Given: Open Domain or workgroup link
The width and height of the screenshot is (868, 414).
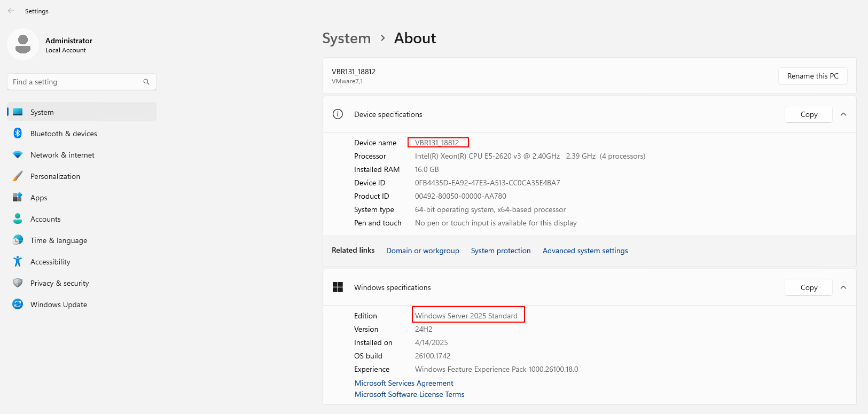Looking at the screenshot, I should (x=423, y=251).
